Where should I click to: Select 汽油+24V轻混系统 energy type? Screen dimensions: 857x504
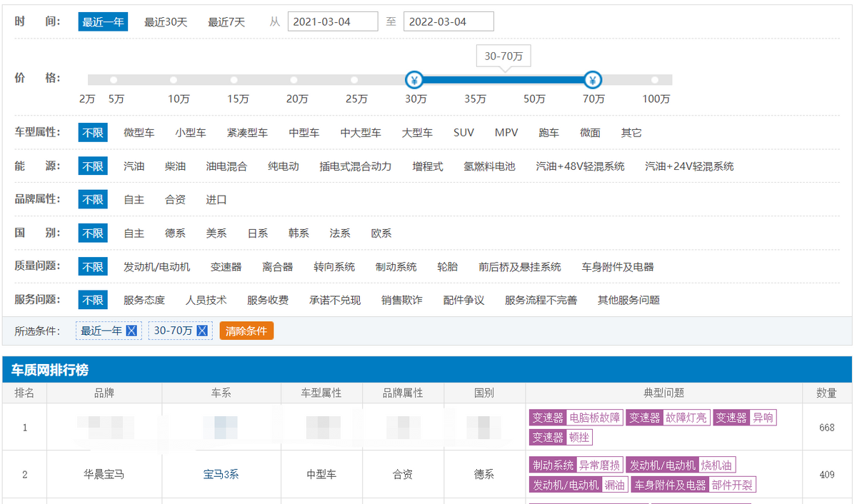pos(689,166)
